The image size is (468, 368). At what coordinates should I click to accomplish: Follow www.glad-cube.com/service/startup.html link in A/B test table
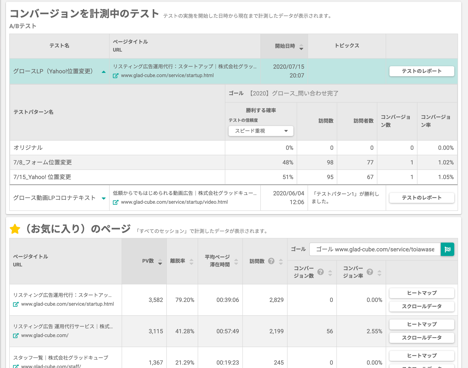point(167,75)
